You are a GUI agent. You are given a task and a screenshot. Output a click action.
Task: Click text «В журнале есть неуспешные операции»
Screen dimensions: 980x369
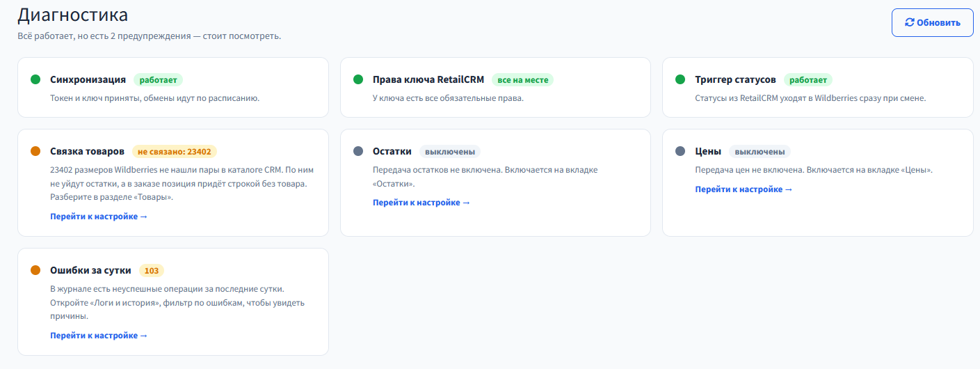pos(177,303)
